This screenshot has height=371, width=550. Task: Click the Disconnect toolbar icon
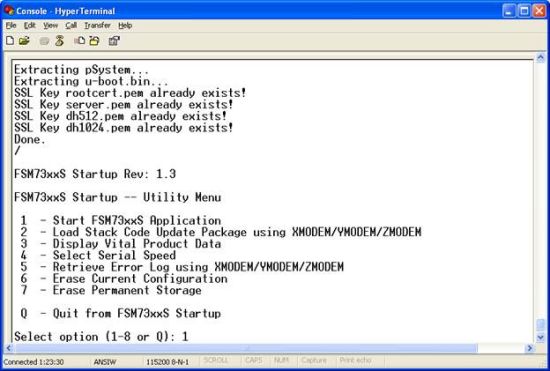point(60,41)
